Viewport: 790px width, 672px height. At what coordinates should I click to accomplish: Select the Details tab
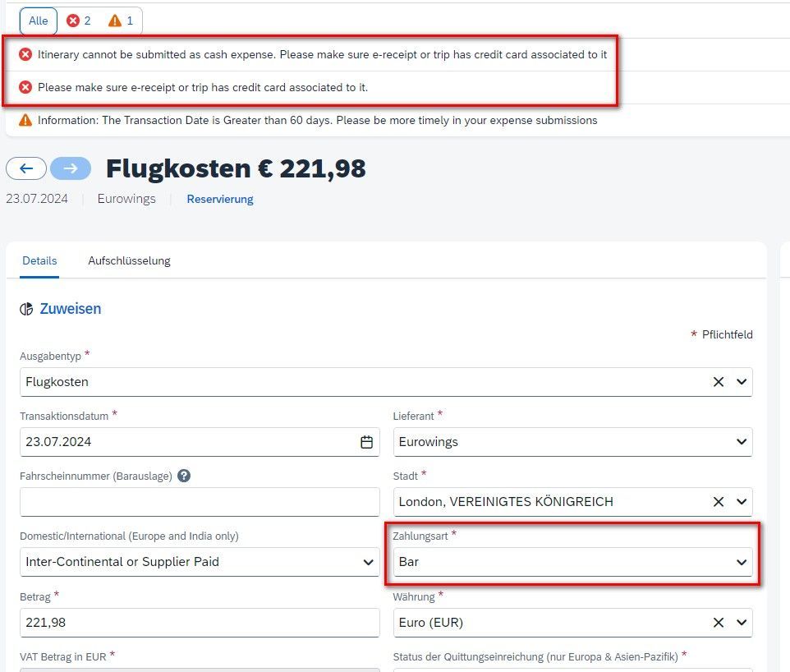(x=39, y=261)
